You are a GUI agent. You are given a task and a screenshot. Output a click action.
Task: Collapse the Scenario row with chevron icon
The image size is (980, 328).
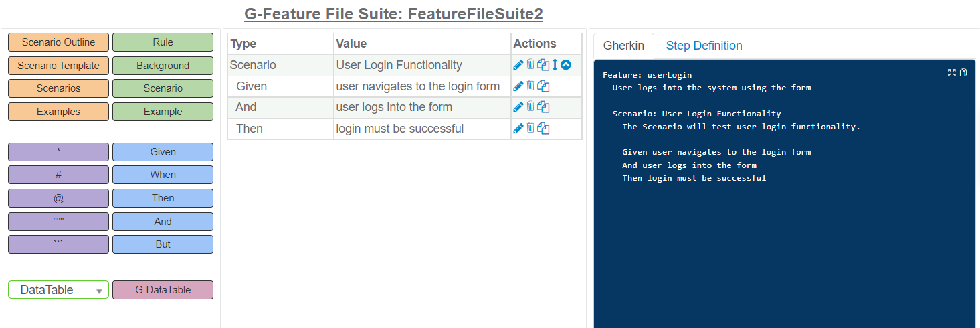click(566, 65)
